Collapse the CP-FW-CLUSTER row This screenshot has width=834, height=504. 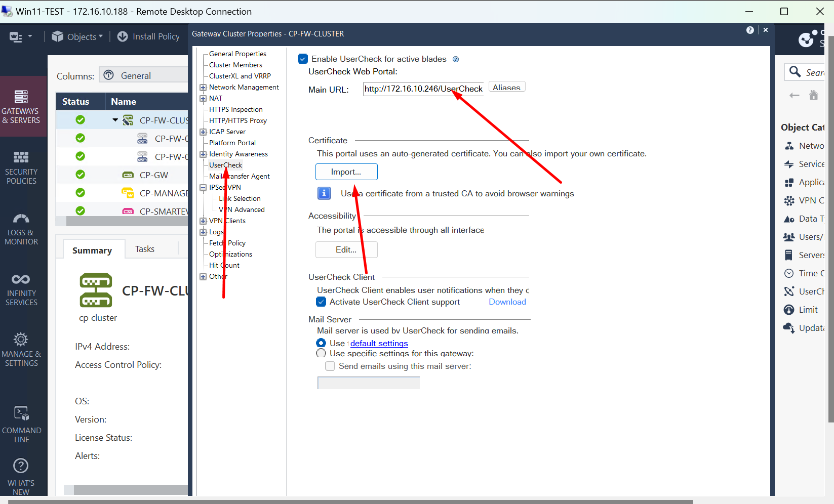[x=114, y=120]
